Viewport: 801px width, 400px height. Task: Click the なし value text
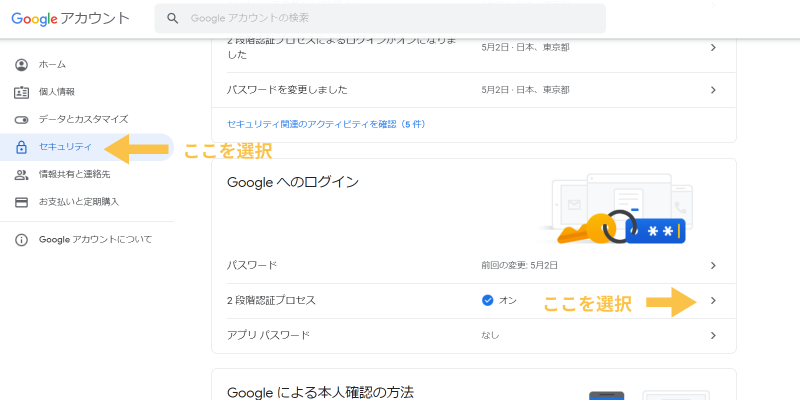coord(490,336)
